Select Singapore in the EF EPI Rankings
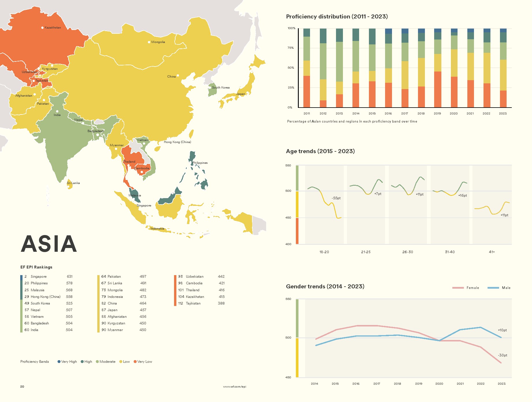This screenshot has height=402, width=532. 38,277
